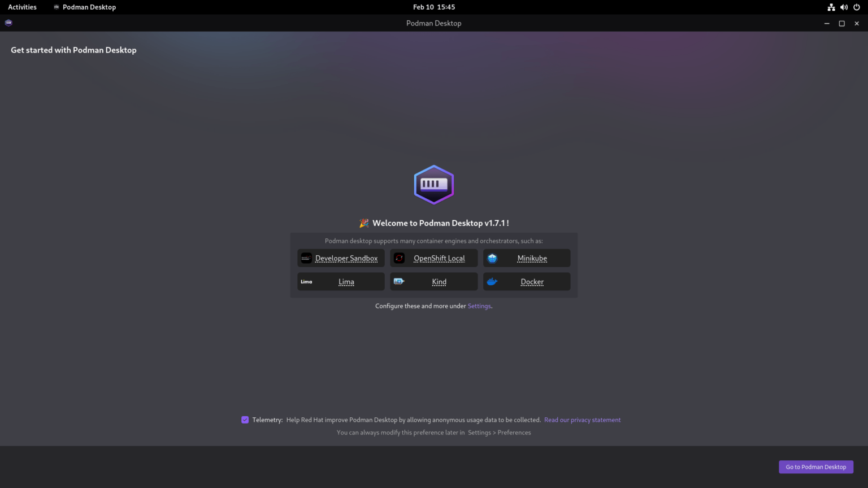Image resolution: width=868 pixels, height=488 pixels.
Task: Click the Go to Podman Desktop button
Action: [815, 467]
